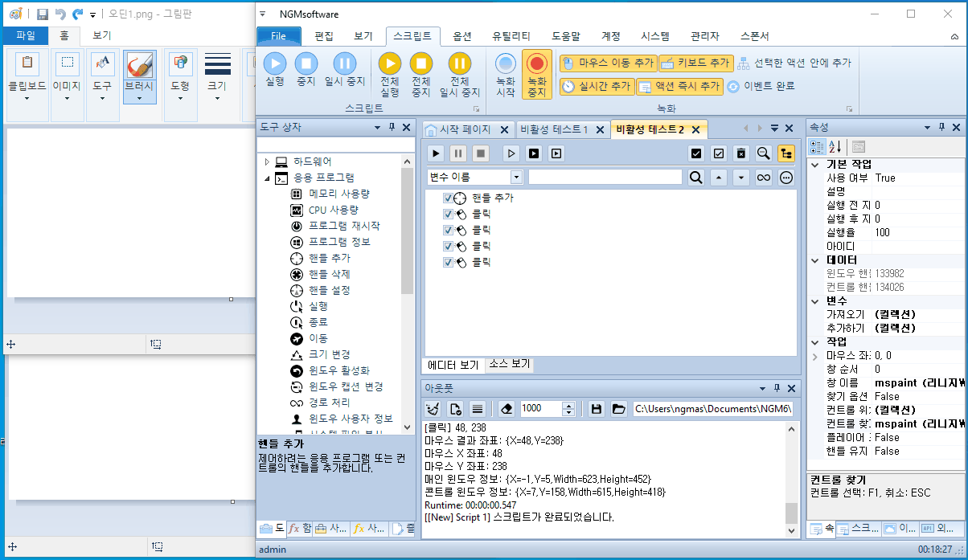This screenshot has height=560, width=968.
Task: Collapse the 기본 작업 property group
Action: [x=815, y=165]
